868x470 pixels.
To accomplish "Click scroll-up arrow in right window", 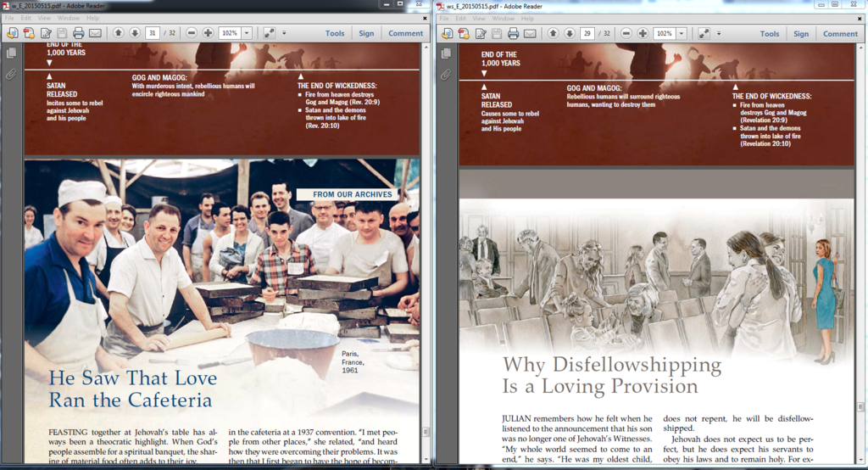I will tap(861, 48).
